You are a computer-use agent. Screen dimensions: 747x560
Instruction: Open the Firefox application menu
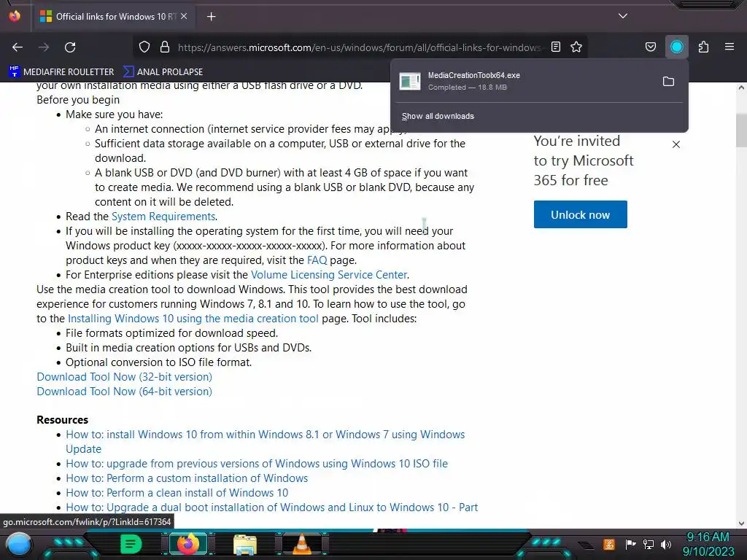[x=729, y=47]
